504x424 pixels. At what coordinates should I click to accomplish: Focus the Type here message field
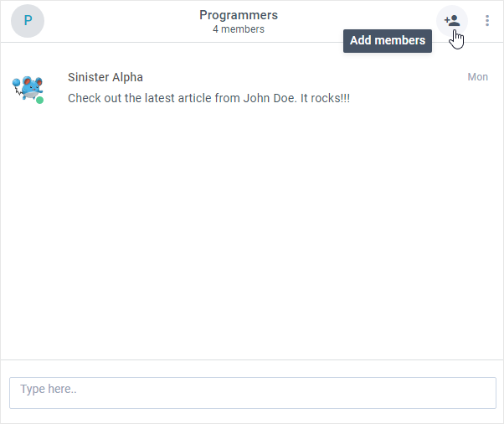tap(253, 393)
